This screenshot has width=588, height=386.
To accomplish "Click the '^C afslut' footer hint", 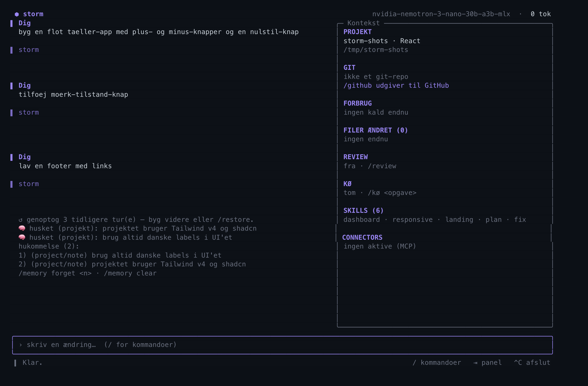I will point(532,362).
